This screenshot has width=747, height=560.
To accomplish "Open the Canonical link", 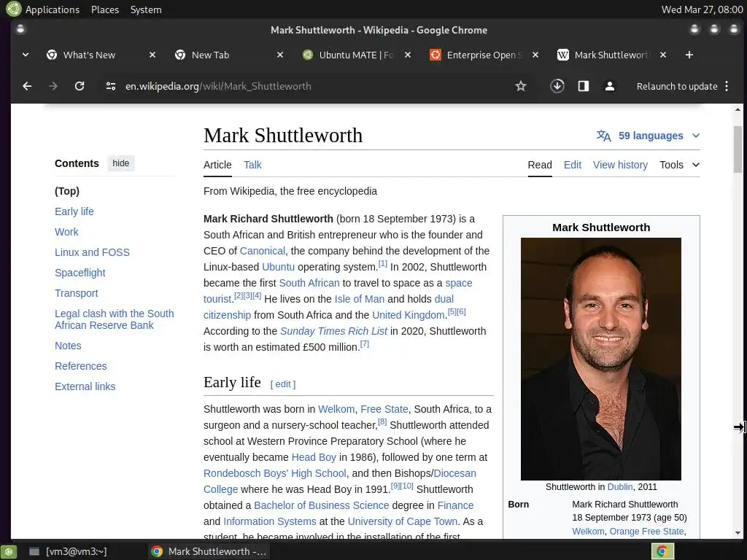I will [x=262, y=251].
